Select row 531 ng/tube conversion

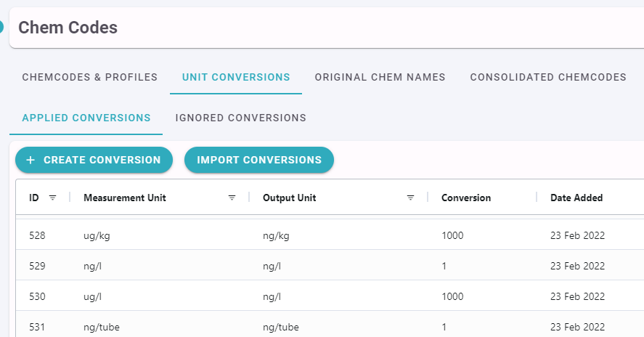330,326
